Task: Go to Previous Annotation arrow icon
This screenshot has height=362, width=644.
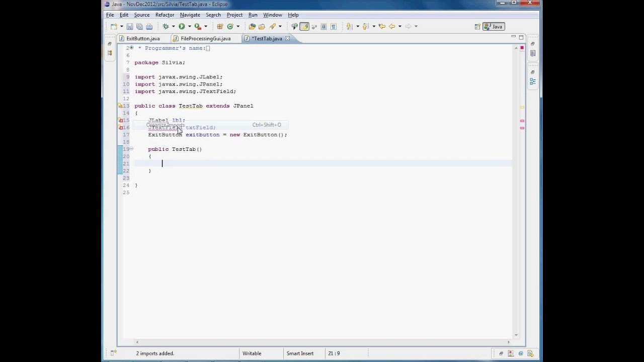Action: pyautogui.click(x=366, y=26)
